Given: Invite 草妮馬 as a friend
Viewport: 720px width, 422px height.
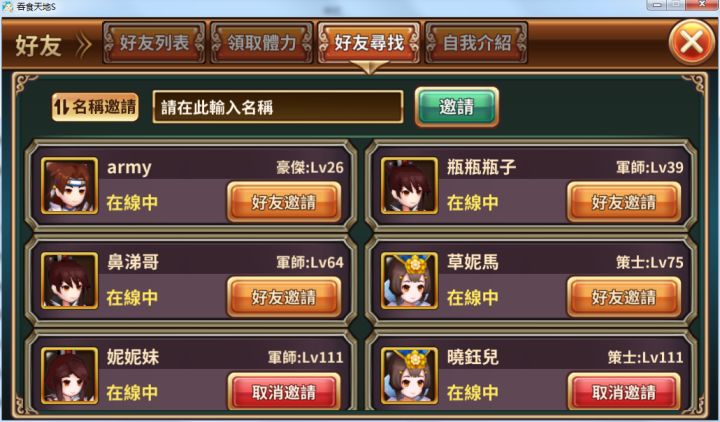Looking at the screenshot, I should click(x=624, y=297).
